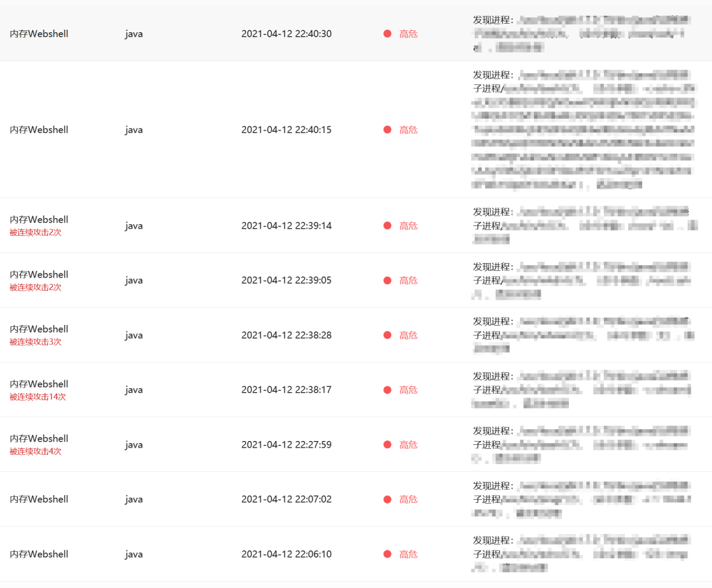The image size is (712, 588).
Task: Click 内存Webshell title in the 22:27:59 row
Action: pos(39,438)
